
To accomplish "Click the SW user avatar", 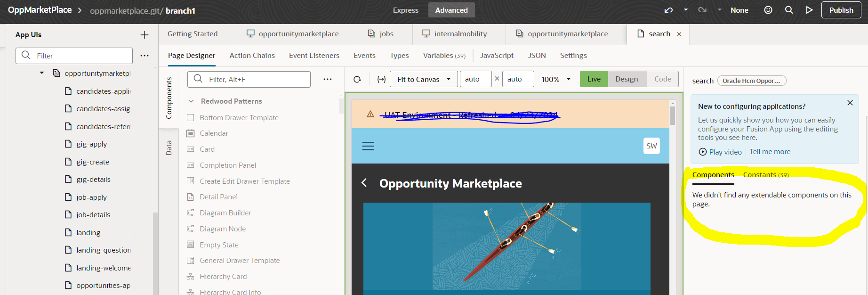I will coord(651,146).
